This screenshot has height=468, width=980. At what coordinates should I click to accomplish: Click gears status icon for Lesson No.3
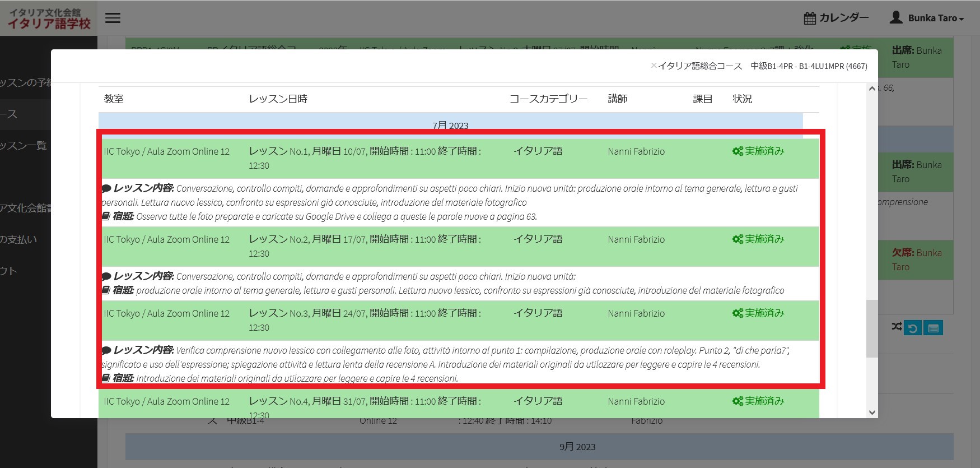(738, 313)
